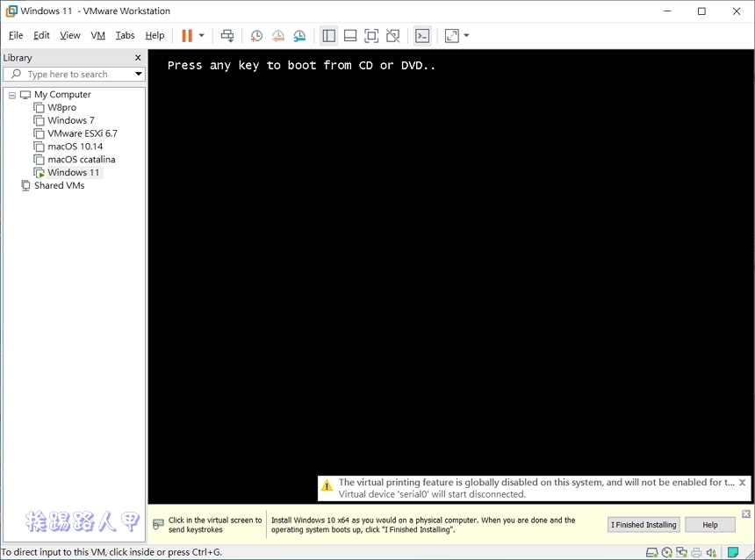Click in the Library search field
This screenshot has height=560, width=755.
[70, 74]
